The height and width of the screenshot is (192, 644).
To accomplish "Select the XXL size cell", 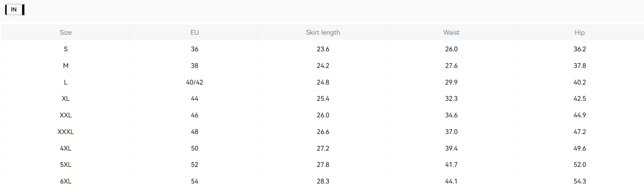I will (66, 115).
